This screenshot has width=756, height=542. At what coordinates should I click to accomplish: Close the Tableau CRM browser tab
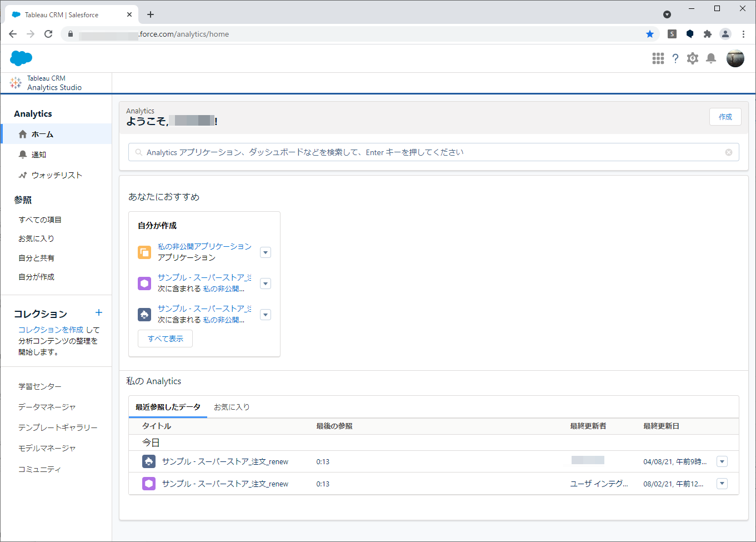click(x=129, y=14)
